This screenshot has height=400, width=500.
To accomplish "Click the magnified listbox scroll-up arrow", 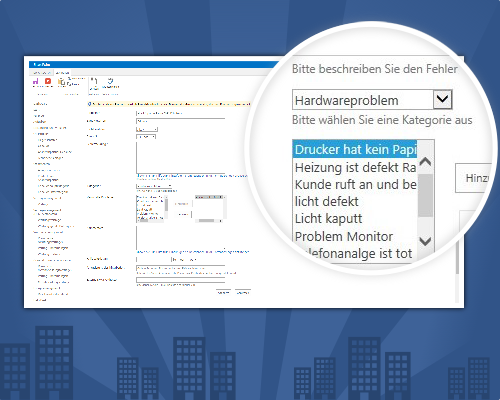I will [425, 162].
